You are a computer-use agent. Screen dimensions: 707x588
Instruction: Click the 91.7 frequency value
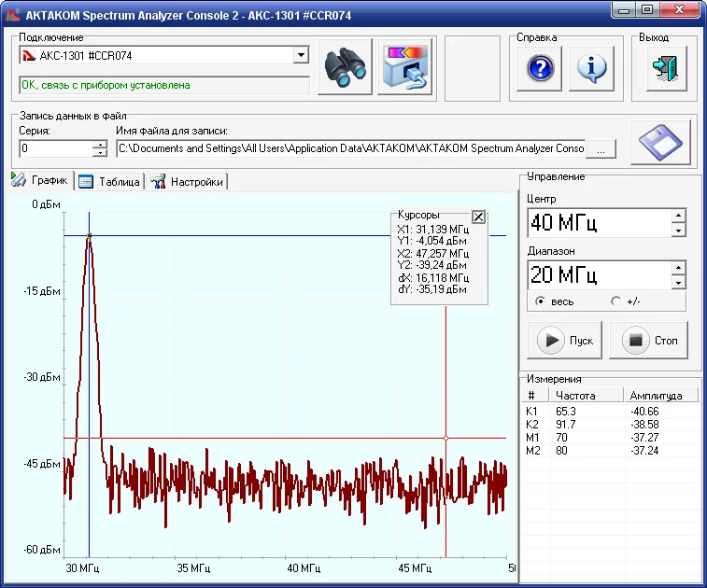pyautogui.click(x=565, y=424)
